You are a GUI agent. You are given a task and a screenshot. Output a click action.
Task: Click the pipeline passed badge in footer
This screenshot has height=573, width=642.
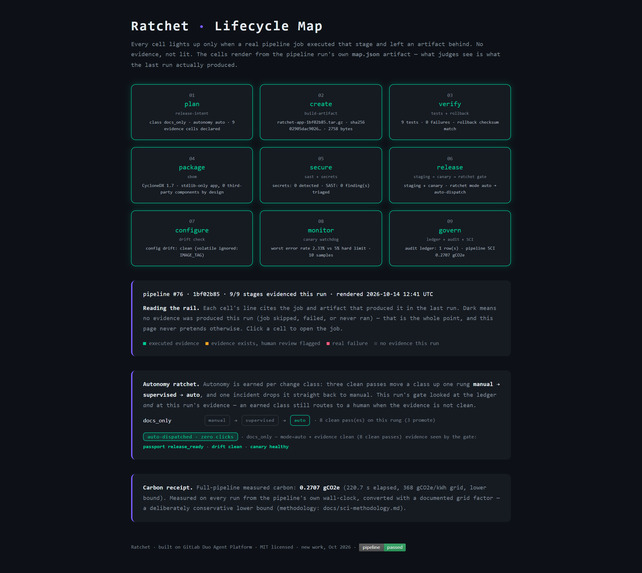(382, 547)
